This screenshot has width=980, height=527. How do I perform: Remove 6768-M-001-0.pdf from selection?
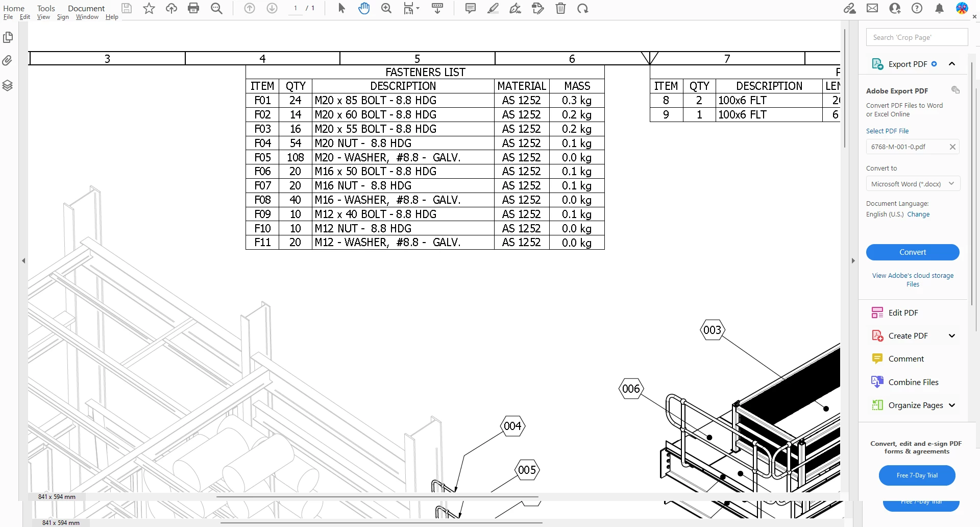[x=952, y=147]
